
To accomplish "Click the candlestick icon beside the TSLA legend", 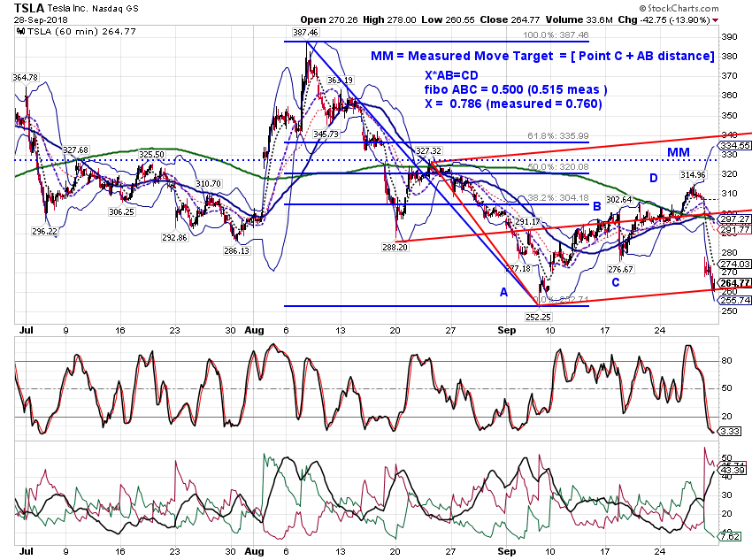I will pyautogui.click(x=20, y=31).
